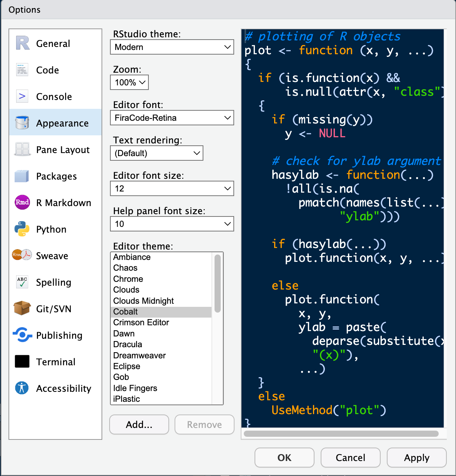
Task: Switch to Console options label
Action: [x=54, y=97]
